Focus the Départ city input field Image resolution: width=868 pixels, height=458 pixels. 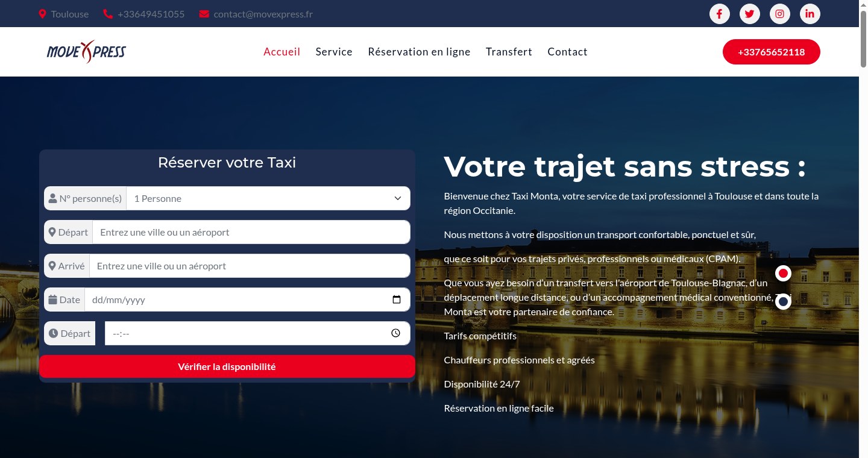click(x=251, y=232)
